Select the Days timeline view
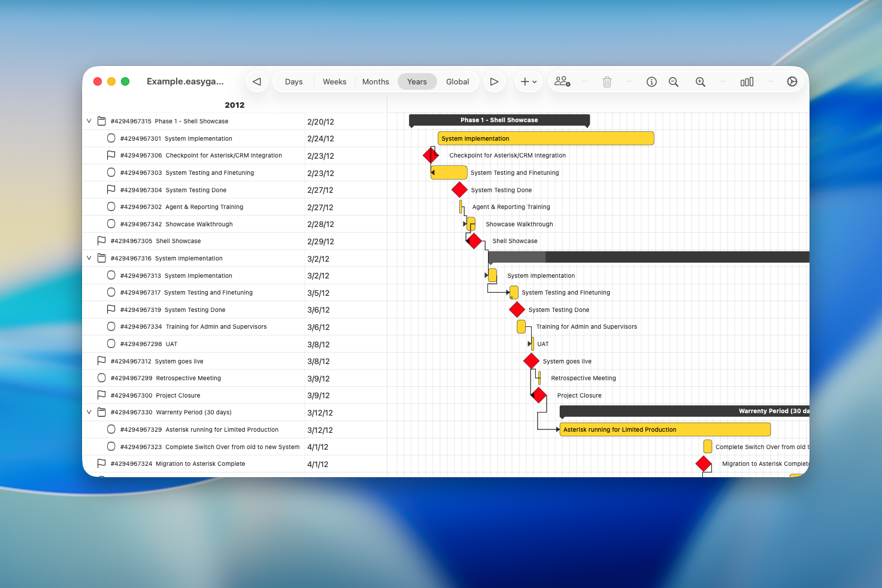The width and height of the screenshot is (882, 588). pos(293,81)
